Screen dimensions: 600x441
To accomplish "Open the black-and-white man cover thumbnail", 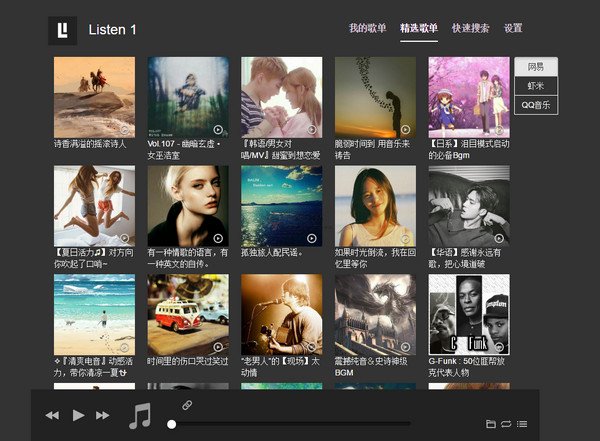I will [x=469, y=206].
